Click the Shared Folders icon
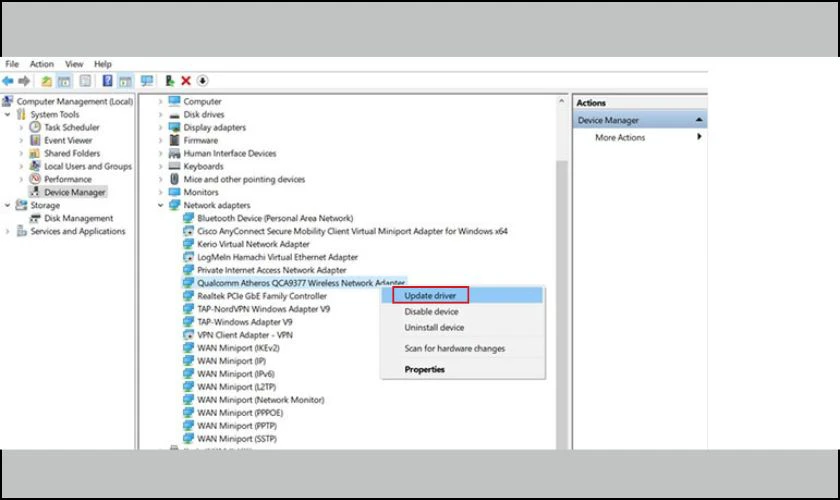 35,153
